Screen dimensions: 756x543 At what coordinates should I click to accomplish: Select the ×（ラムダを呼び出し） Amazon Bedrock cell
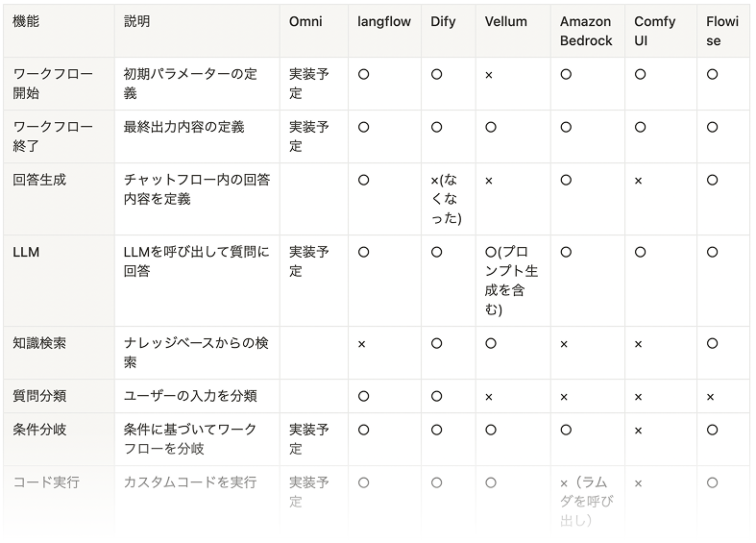(x=586, y=501)
